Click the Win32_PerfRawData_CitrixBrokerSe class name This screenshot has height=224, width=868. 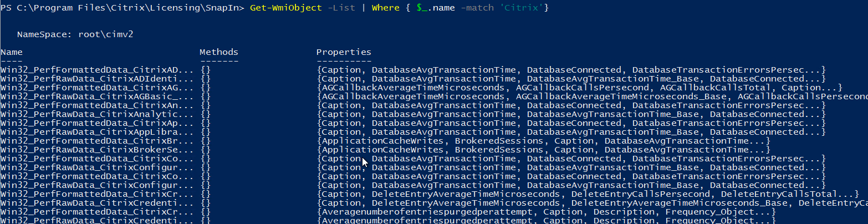(x=97, y=150)
